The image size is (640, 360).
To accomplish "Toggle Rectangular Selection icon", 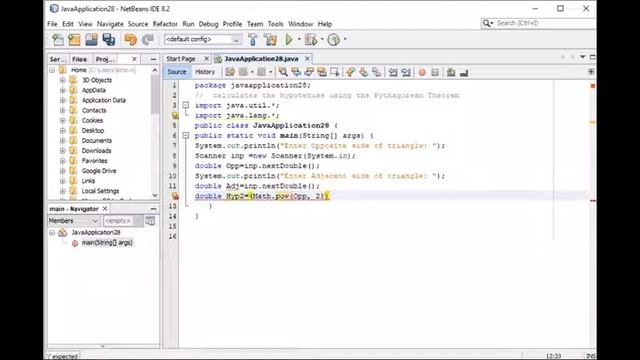I will click(335, 72).
